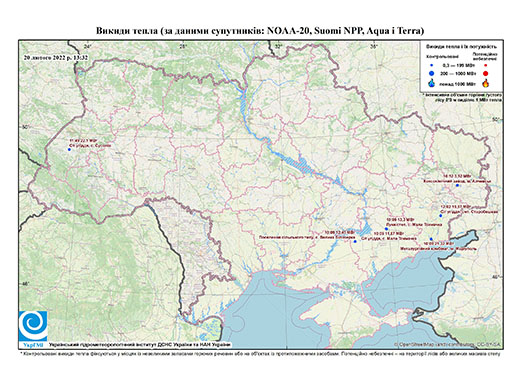Image resolution: width=520 pixels, height=368 pixels.
Task: Click the map title Викиди тепла
Action: coord(260,31)
